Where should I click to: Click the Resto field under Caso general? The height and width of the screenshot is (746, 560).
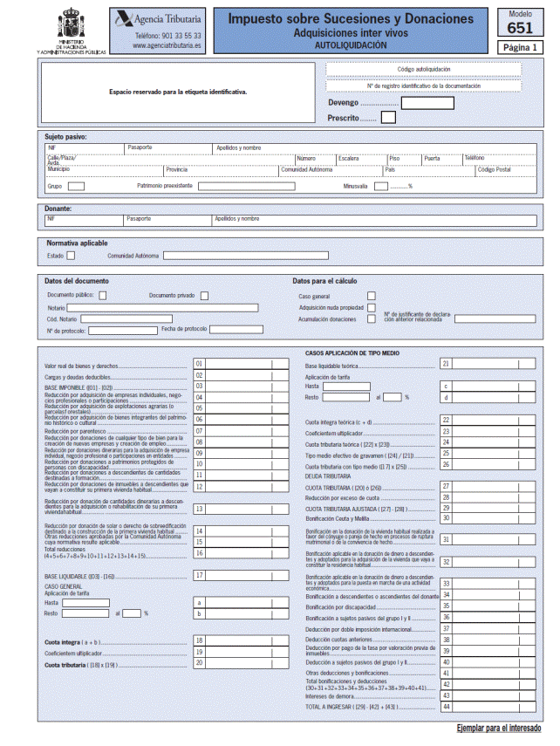point(85,613)
